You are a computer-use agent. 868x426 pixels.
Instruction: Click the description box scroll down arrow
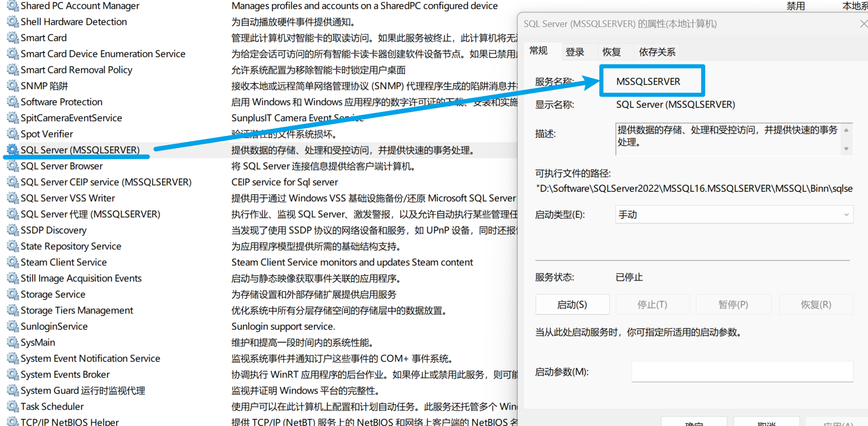point(847,149)
